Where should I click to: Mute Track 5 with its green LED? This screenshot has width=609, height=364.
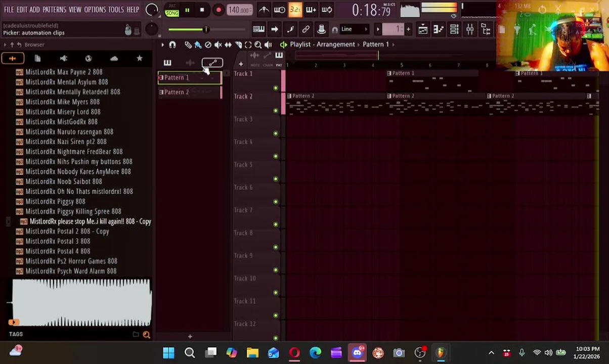coord(276,179)
